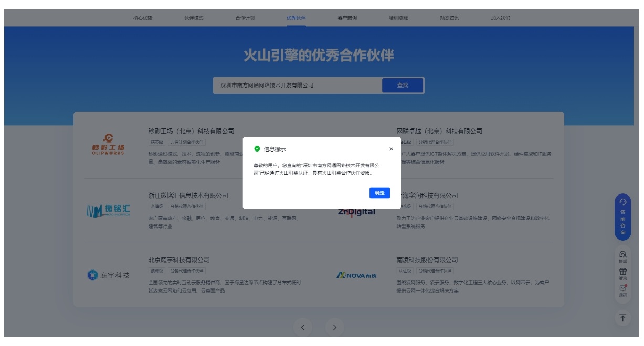Image resolution: width=644 pixels, height=346 pixels.
Task: Open the 加入我们 nav tab
Action: pyautogui.click(x=500, y=18)
